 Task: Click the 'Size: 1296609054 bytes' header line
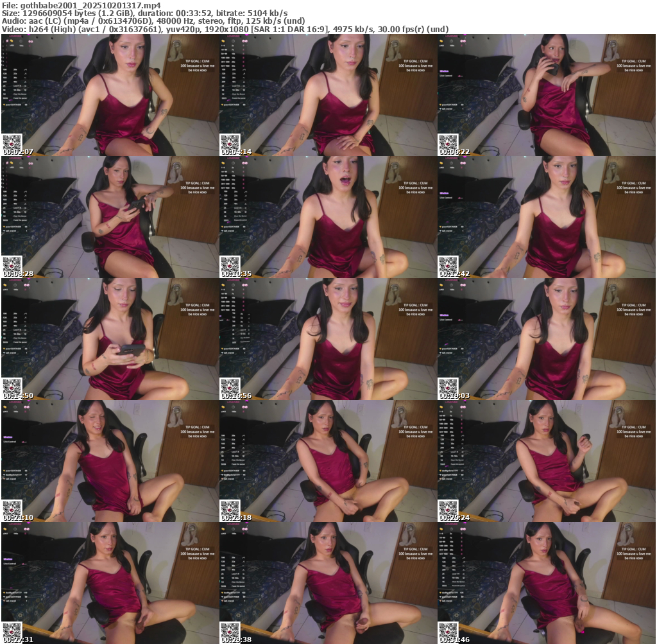click(x=144, y=13)
